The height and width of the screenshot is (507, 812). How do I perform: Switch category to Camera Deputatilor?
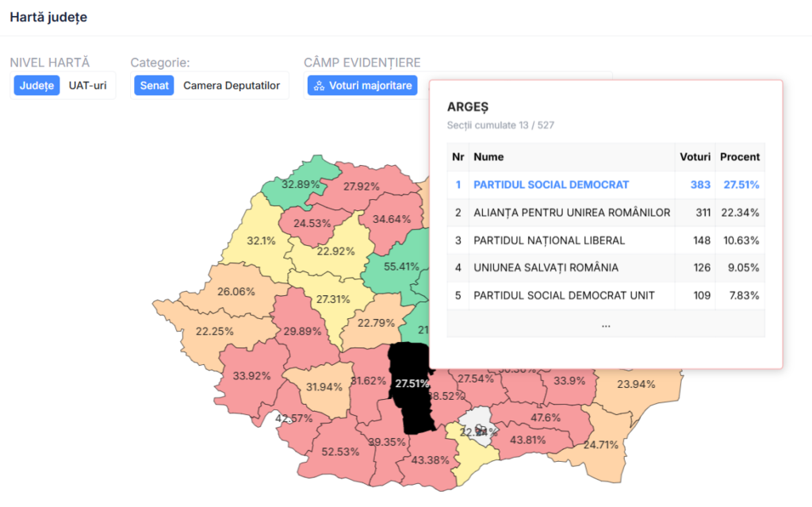pyautogui.click(x=232, y=86)
